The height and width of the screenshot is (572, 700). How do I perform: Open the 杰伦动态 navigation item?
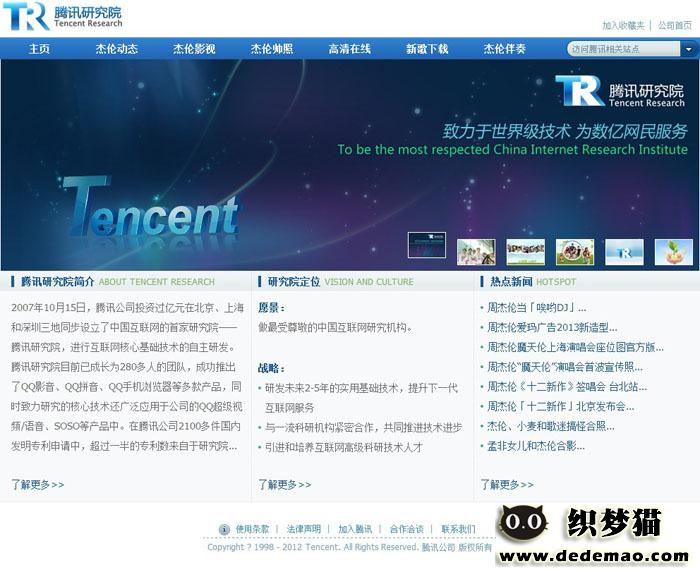click(117, 49)
